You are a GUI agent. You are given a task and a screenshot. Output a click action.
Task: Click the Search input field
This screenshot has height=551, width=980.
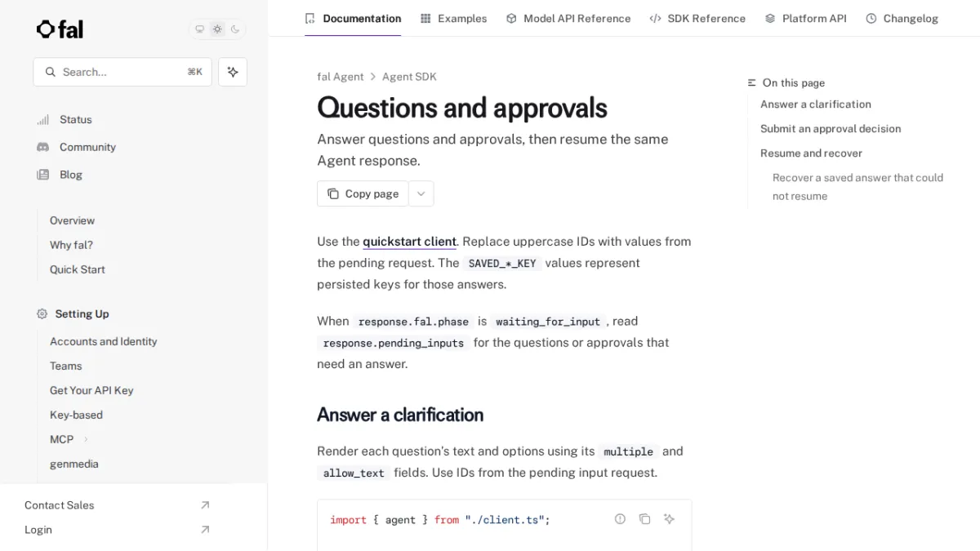(x=122, y=72)
